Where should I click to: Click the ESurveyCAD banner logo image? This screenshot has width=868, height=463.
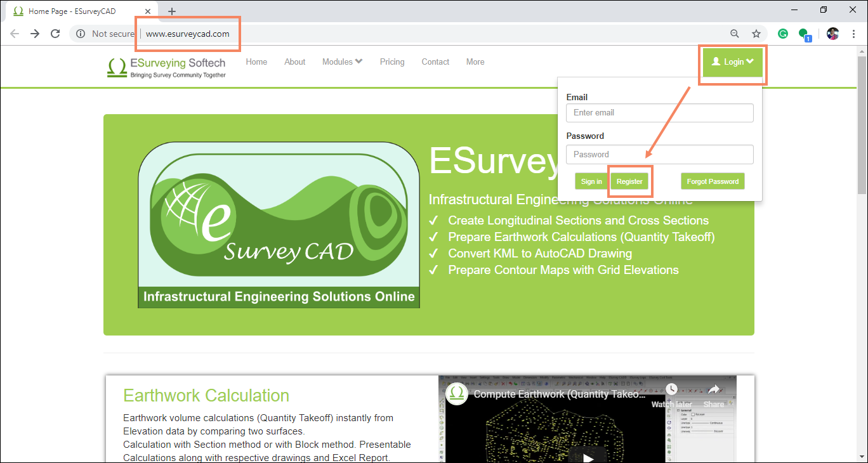(x=279, y=225)
